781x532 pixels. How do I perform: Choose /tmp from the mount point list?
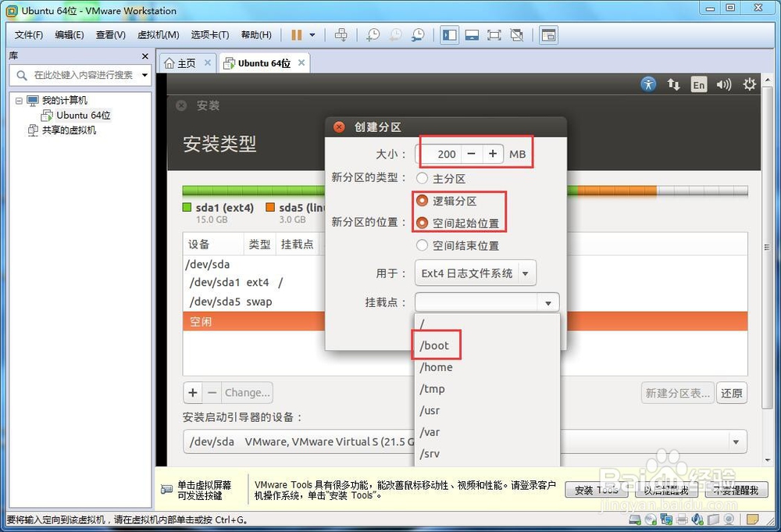point(487,388)
